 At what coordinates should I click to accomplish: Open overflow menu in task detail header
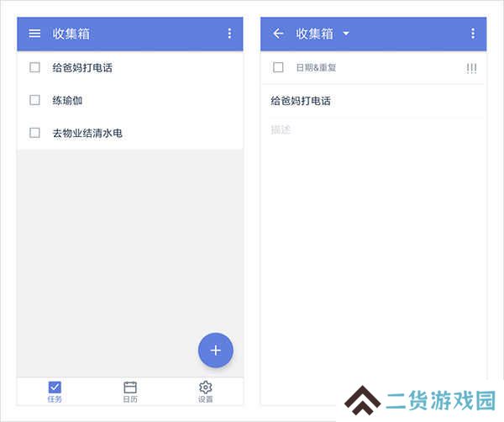click(x=473, y=33)
